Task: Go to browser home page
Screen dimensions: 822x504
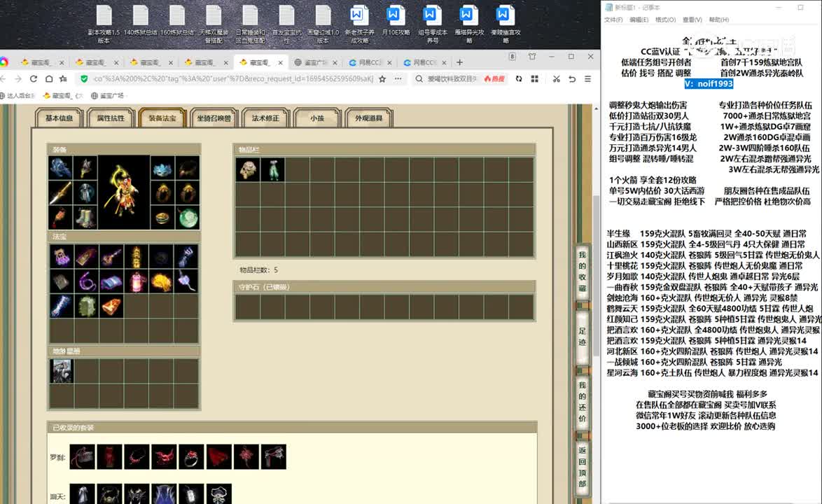Action: click(x=49, y=78)
